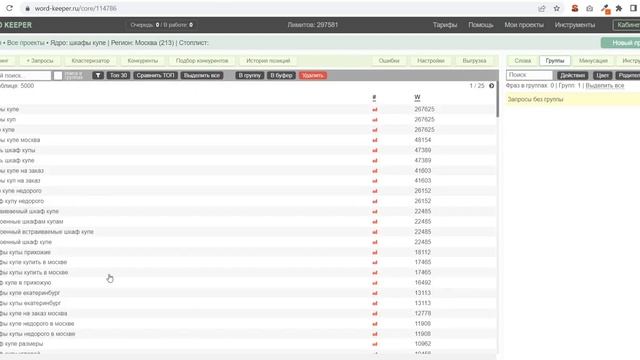
Task: Open the red S browser extension
Action: (x=575, y=9)
